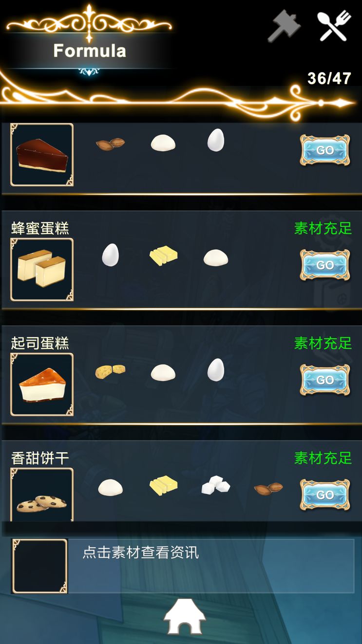
Task: Select the chocolate cake recipe thumbnail
Action: 42,155
